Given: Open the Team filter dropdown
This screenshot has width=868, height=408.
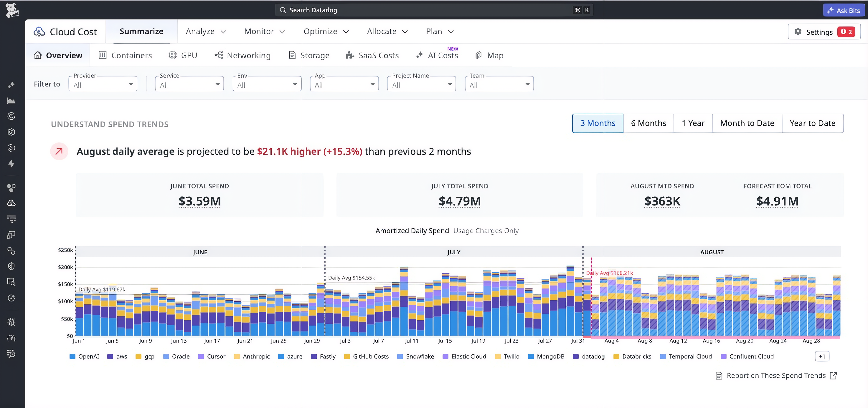Looking at the screenshot, I should click(499, 84).
